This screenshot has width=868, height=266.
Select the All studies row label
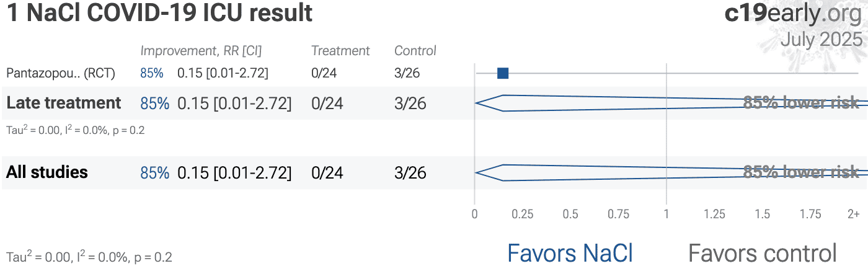click(x=47, y=172)
